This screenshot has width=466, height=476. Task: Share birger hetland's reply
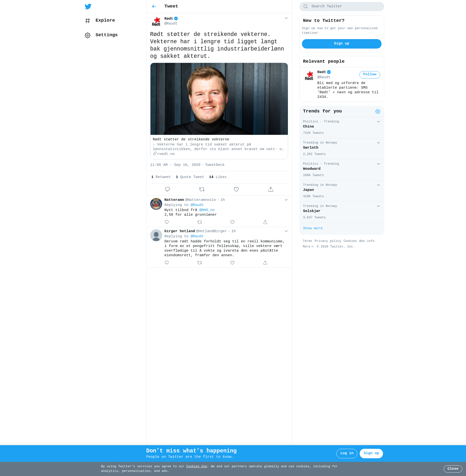click(265, 263)
